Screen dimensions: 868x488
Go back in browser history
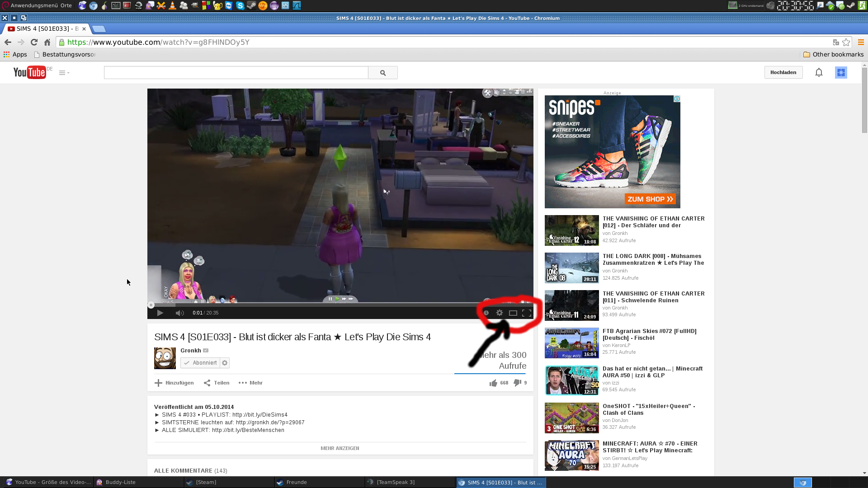(8, 42)
